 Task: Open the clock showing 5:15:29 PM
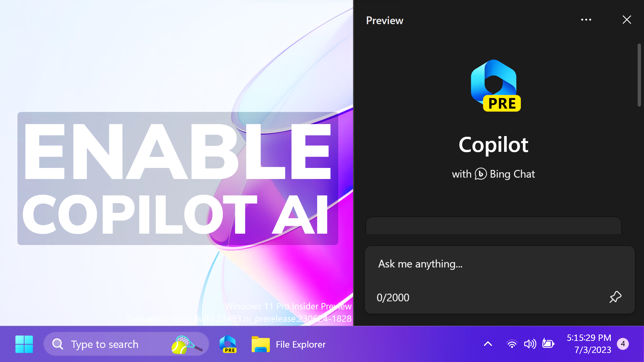coord(589,344)
